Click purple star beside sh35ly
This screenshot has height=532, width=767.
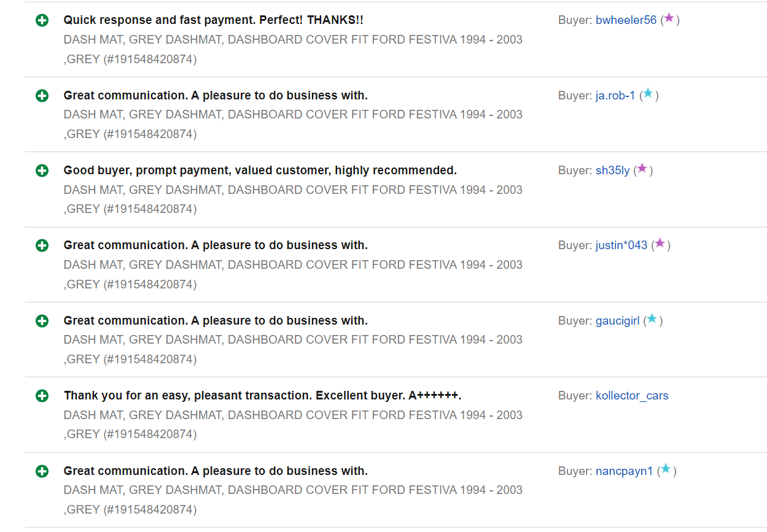point(642,169)
